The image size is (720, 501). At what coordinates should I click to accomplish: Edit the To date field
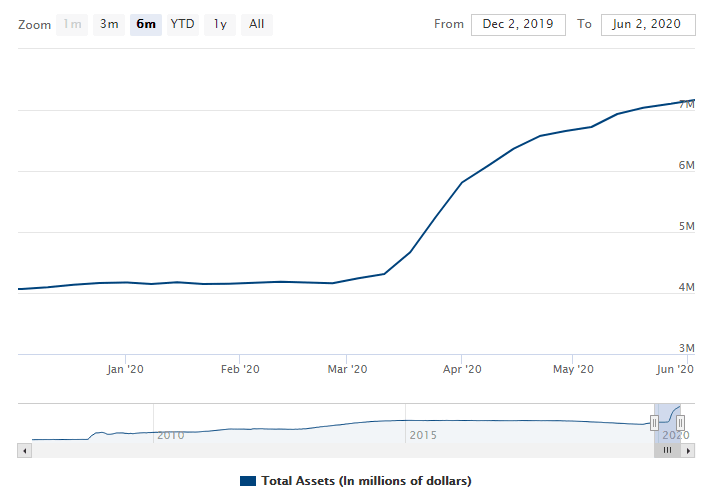click(x=648, y=24)
